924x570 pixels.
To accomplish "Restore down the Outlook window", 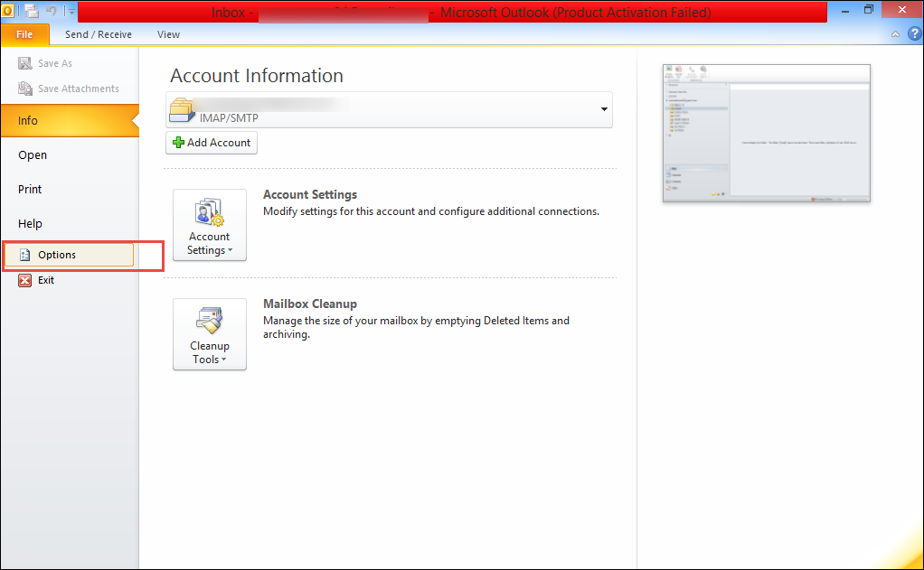I will (x=869, y=10).
